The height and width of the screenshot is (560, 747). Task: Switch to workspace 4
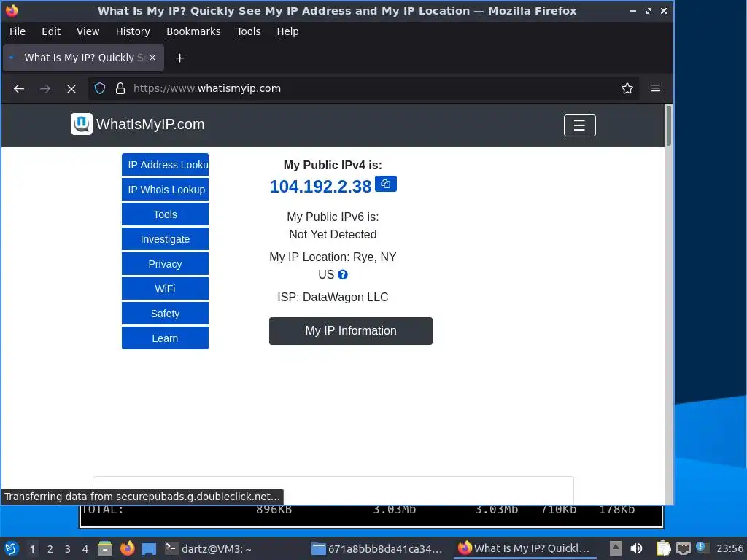point(85,549)
